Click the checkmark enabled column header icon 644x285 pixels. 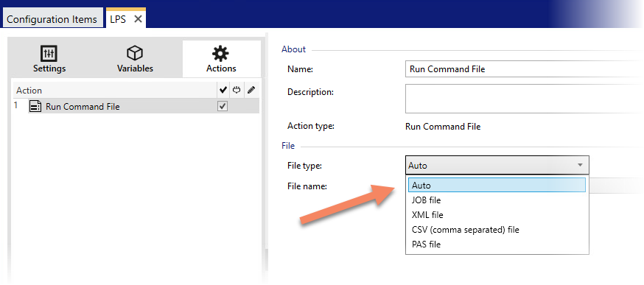(223, 90)
